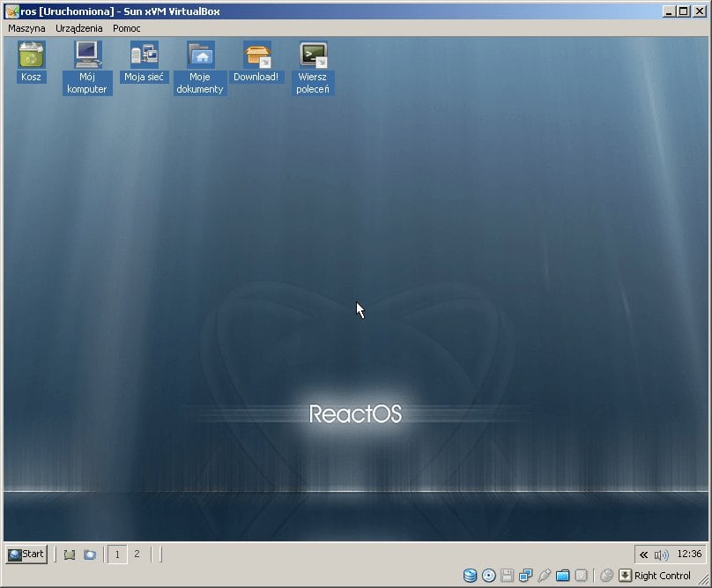Image resolution: width=712 pixels, height=588 pixels.
Task: Click the clock showing 12:36
Action: [x=688, y=554]
